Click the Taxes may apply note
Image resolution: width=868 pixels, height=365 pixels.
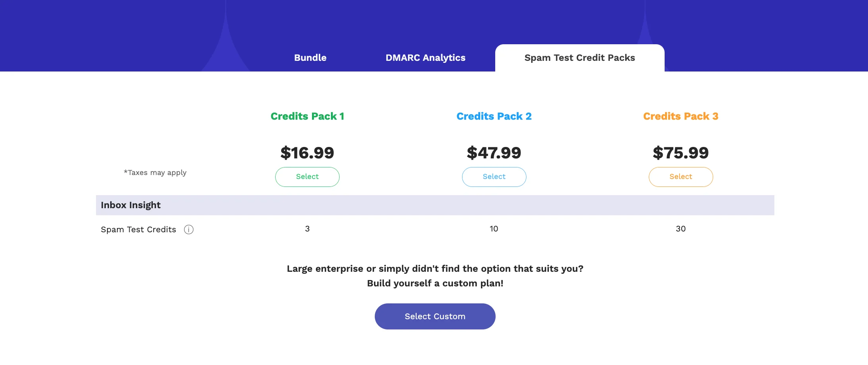[155, 173]
